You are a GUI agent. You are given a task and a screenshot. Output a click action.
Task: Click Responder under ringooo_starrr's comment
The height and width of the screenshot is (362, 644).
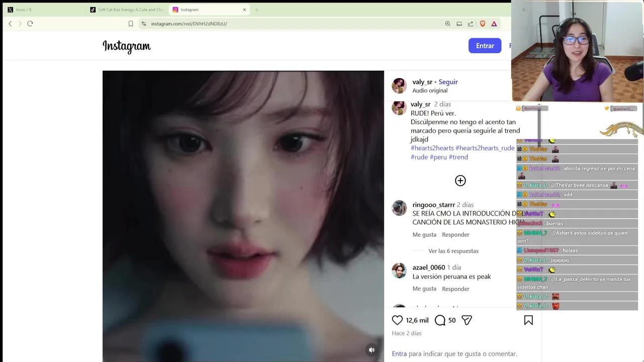455,235
